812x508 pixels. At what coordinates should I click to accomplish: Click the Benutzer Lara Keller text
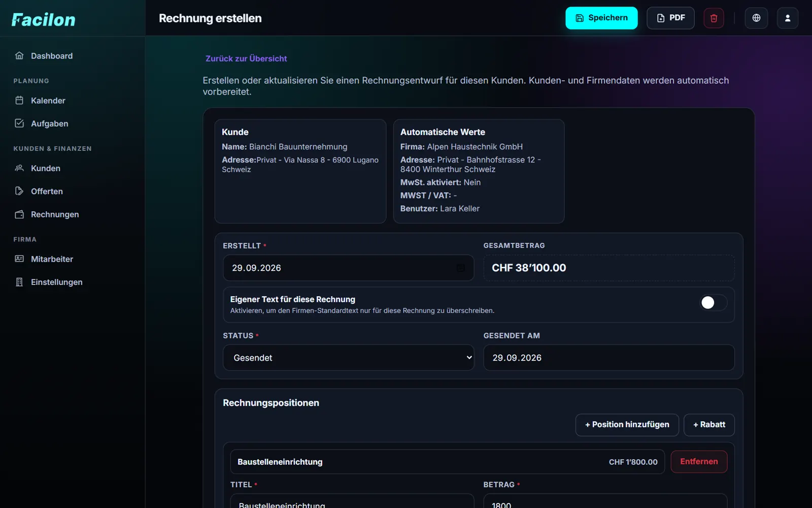tap(439, 209)
